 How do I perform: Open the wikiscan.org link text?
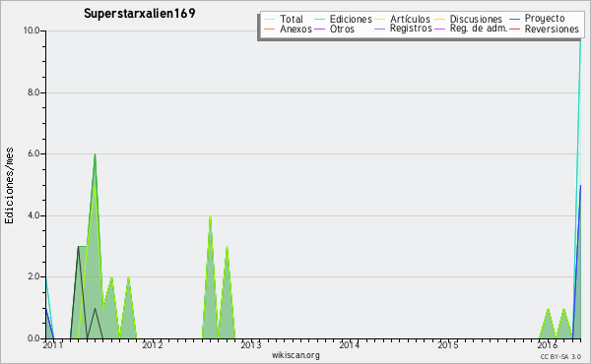point(295,355)
